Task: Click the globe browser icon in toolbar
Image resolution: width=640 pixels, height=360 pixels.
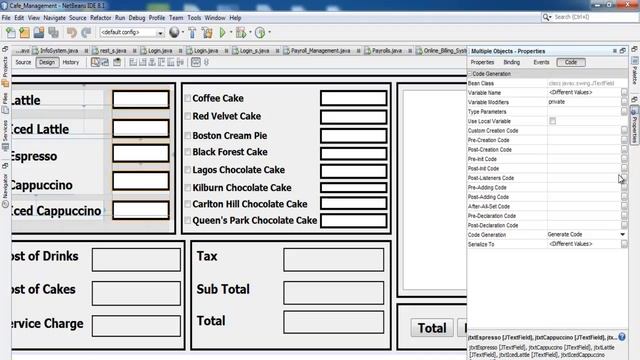Action: (174, 32)
